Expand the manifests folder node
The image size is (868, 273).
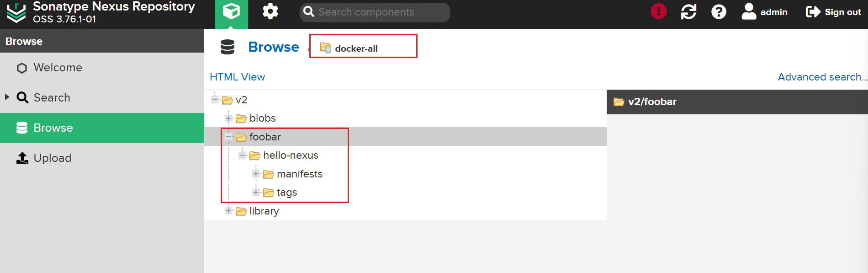tap(256, 174)
